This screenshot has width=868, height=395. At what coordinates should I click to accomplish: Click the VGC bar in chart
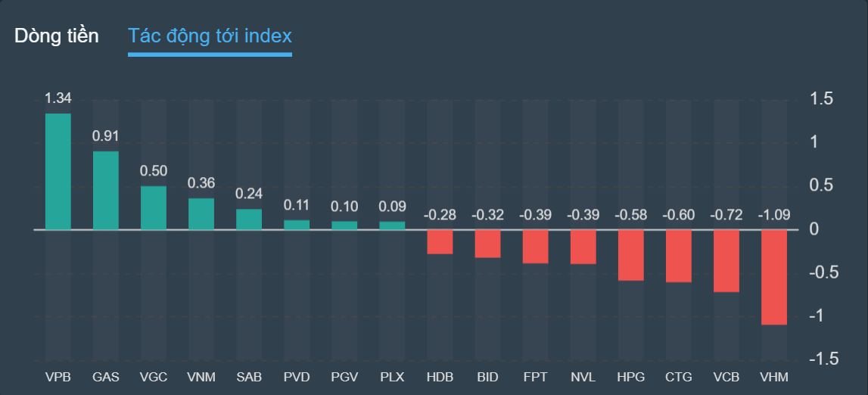coord(154,207)
